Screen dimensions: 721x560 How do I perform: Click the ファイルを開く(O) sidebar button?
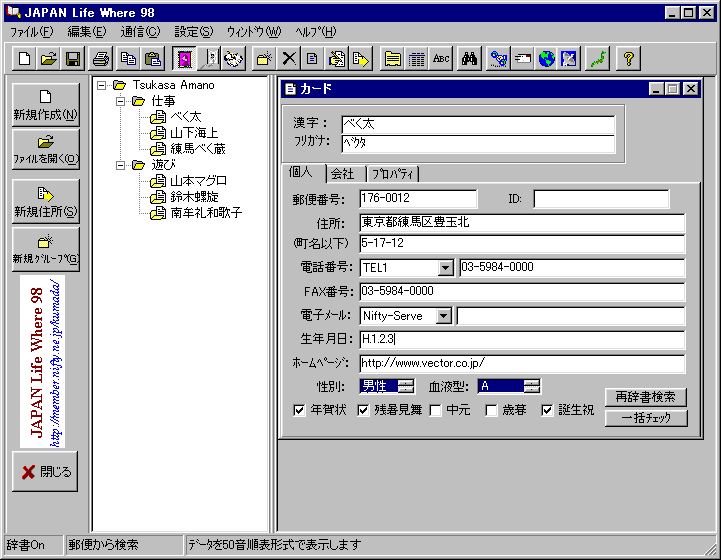tap(46, 149)
